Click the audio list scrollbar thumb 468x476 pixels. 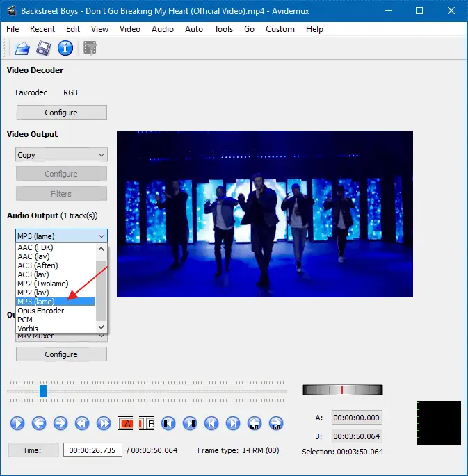[101, 290]
